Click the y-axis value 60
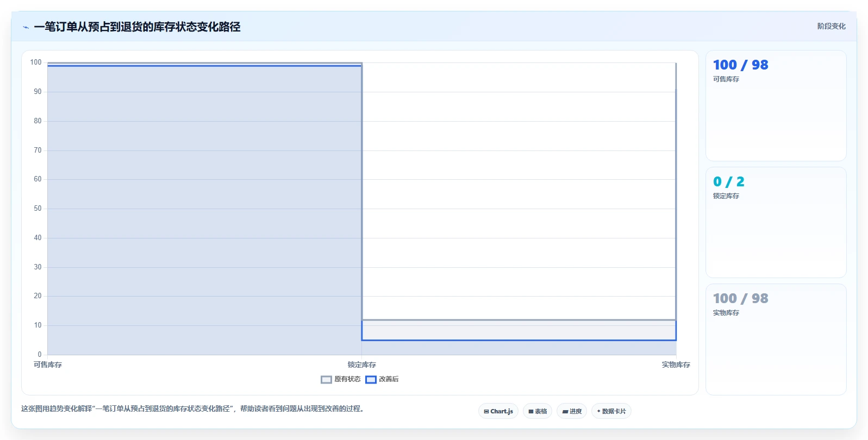868x440 pixels. pyautogui.click(x=38, y=179)
